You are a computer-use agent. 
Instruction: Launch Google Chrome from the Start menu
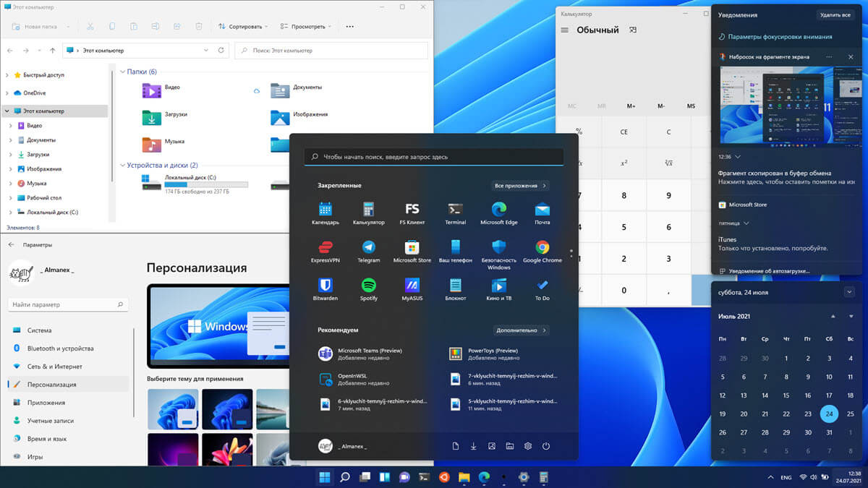coord(542,251)
